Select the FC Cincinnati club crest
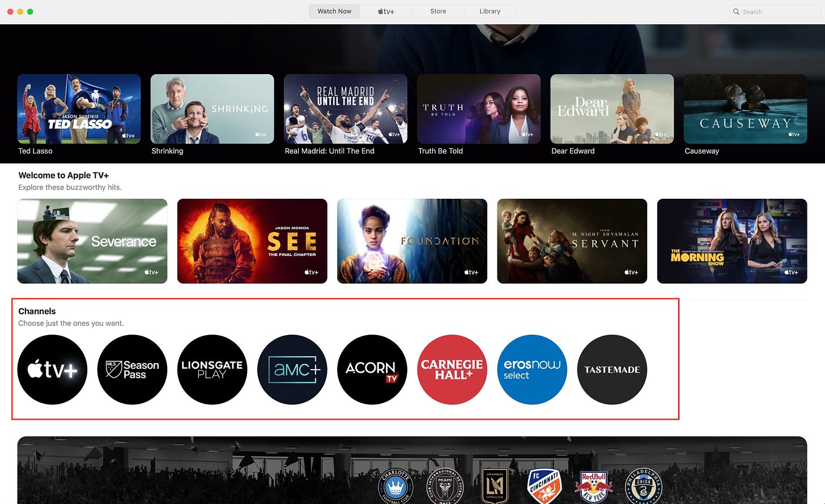The image size is (825, 504). [544, 487]
